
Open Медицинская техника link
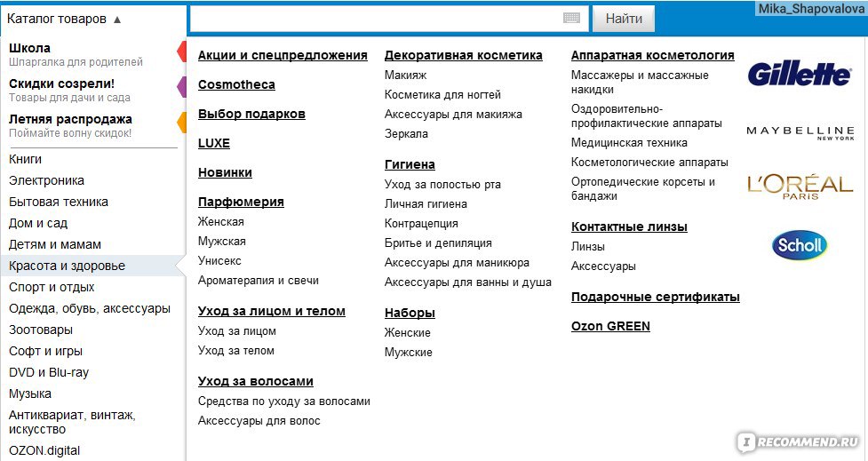point(629,143)
